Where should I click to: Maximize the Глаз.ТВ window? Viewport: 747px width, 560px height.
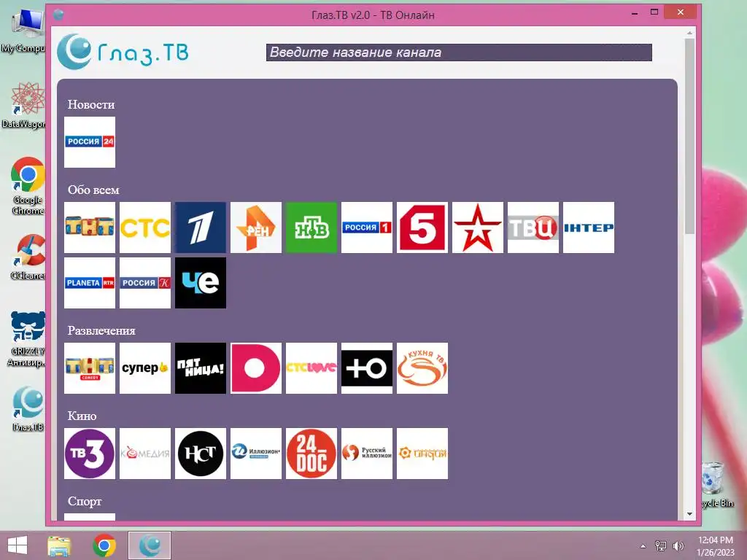[654, 12]
